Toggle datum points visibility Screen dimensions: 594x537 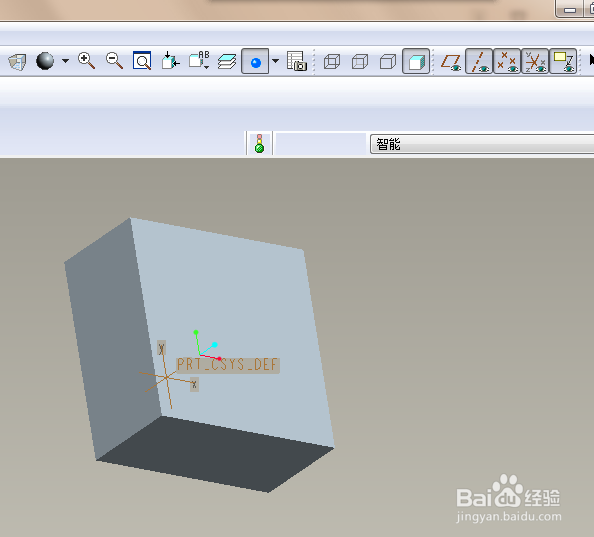coord(507,61)
